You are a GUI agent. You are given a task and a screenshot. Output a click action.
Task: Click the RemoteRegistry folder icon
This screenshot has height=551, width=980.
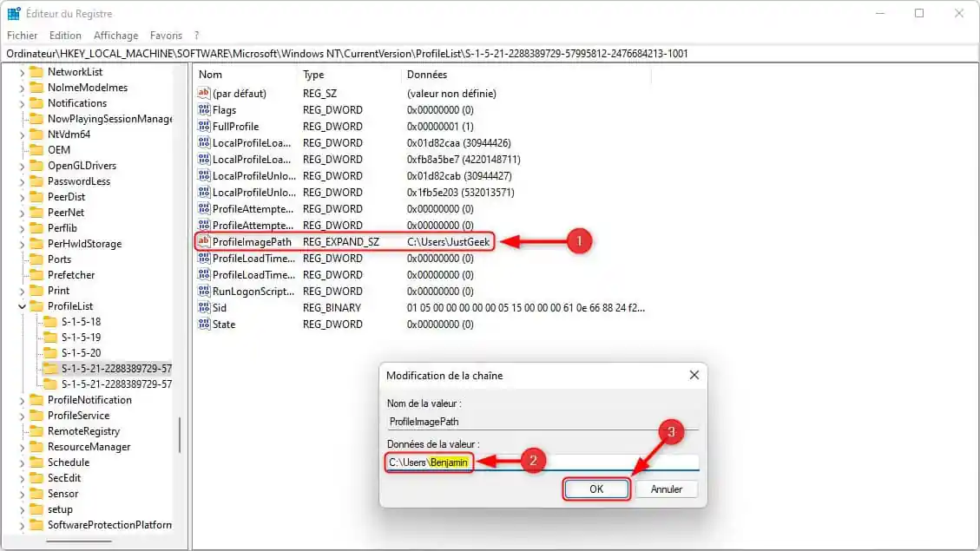(x=36, y=430)
